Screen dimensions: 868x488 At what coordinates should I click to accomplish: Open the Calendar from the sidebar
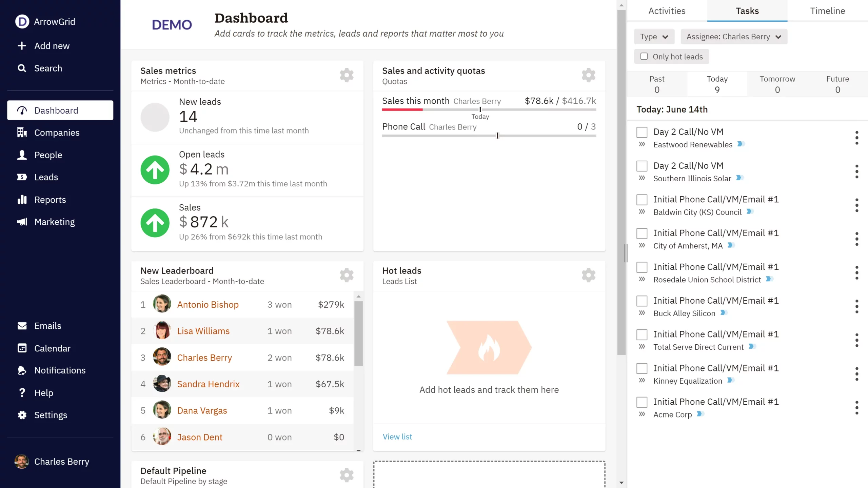[x=52, y=348]
